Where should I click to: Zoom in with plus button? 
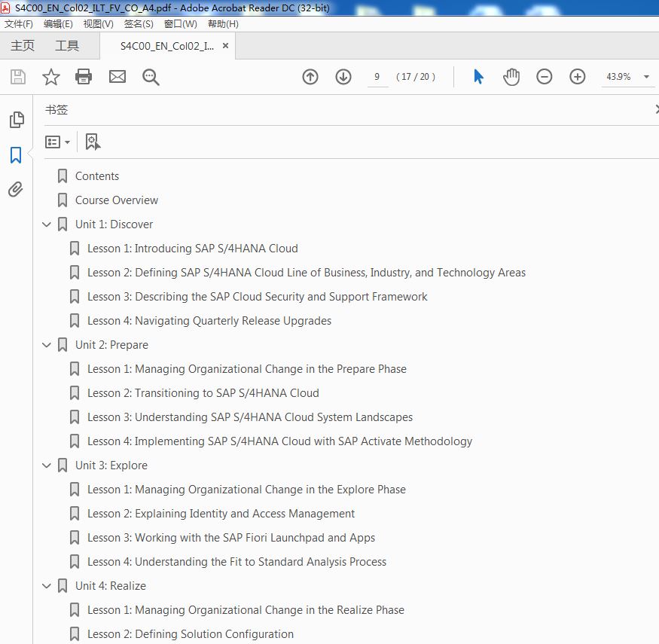pyautogui.click(x=578, y=77)
